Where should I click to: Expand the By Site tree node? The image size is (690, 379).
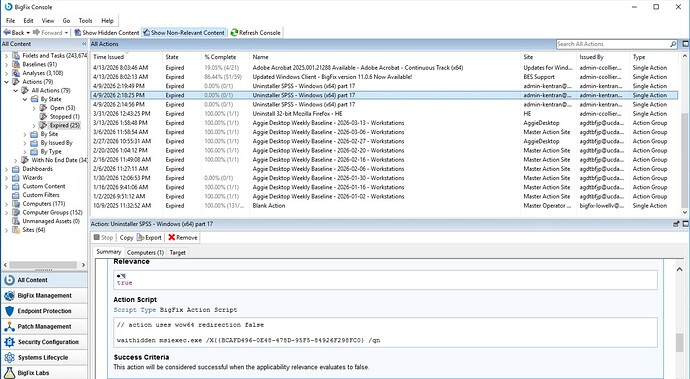tap(25, 134)
